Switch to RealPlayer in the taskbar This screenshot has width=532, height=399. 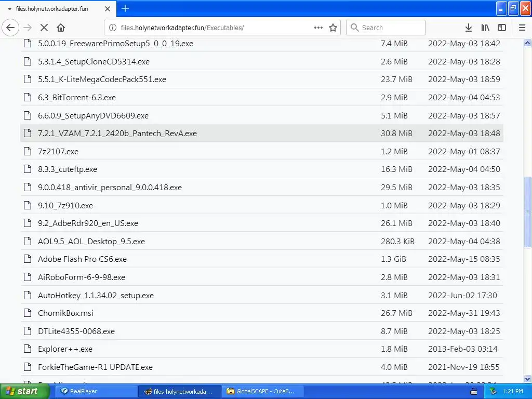point(96,391)
